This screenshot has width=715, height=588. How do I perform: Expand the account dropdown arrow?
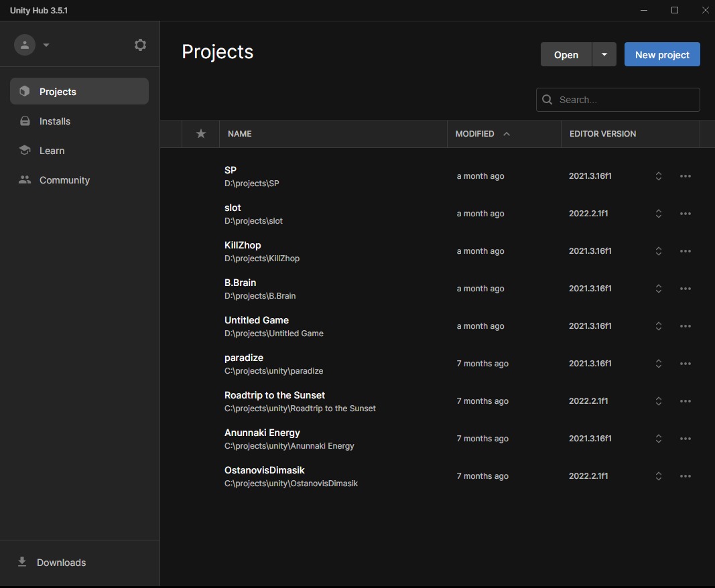46,45
